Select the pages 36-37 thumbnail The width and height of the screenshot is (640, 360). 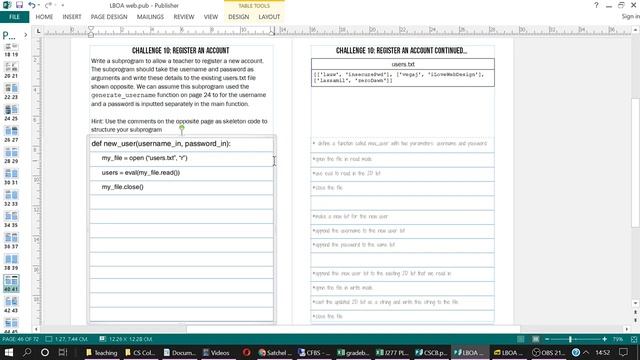click(x=11, y=241)
